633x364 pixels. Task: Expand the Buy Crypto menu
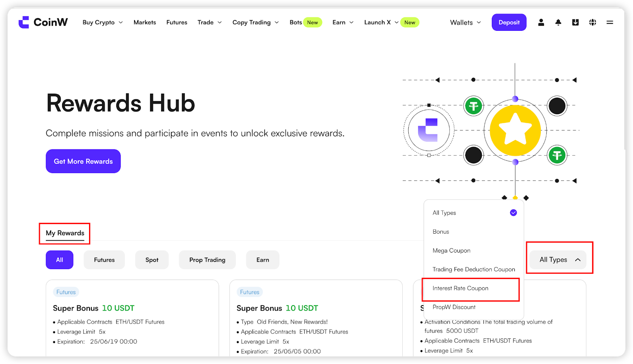(102, 23)
